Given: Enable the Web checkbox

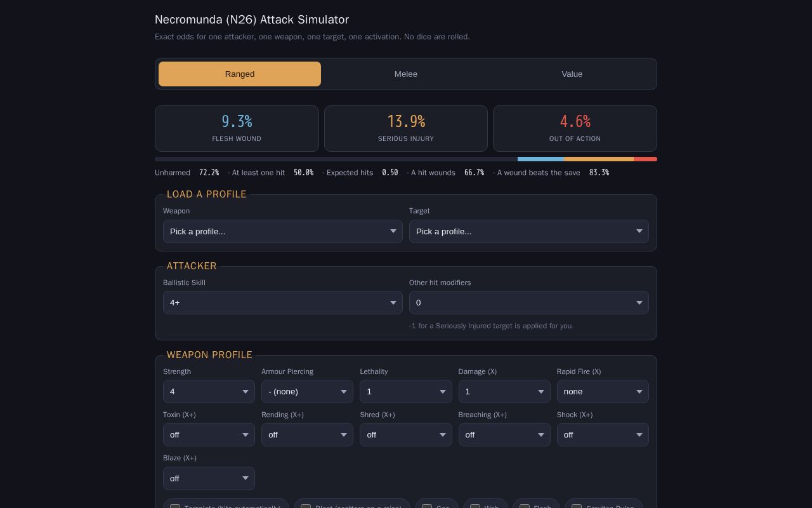Looking at the screenshot, I should coord(475,506).
